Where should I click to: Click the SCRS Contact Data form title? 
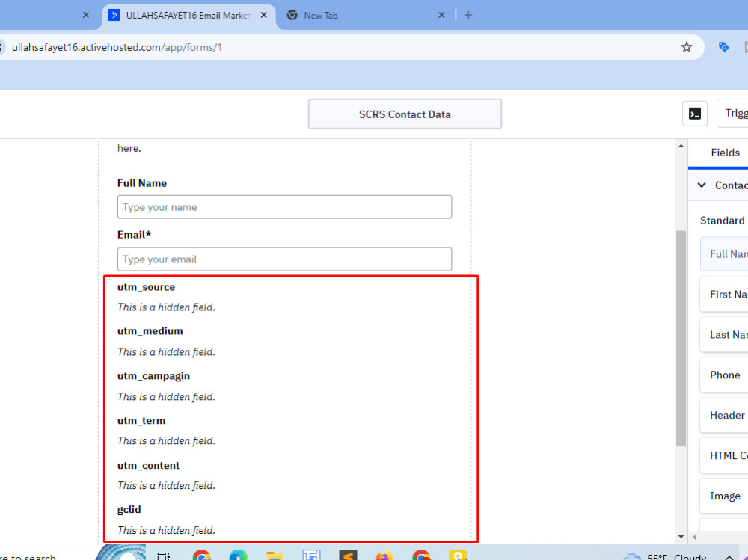coord(405,114)
